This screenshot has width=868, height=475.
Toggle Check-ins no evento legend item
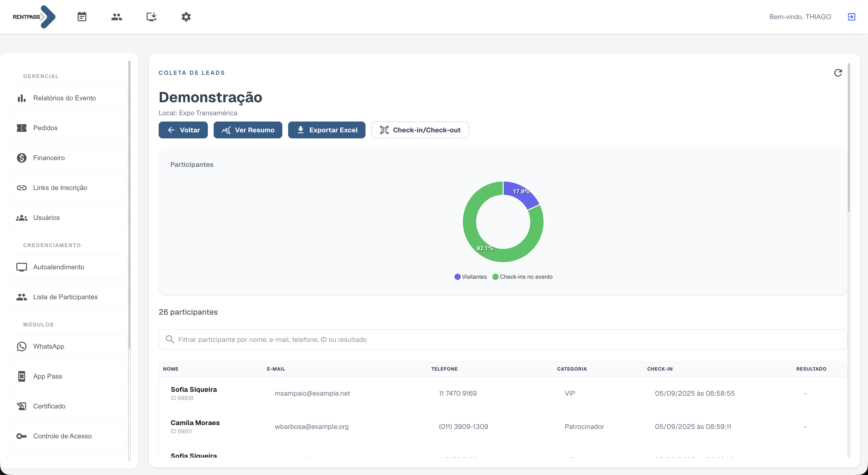coord(522,277)
